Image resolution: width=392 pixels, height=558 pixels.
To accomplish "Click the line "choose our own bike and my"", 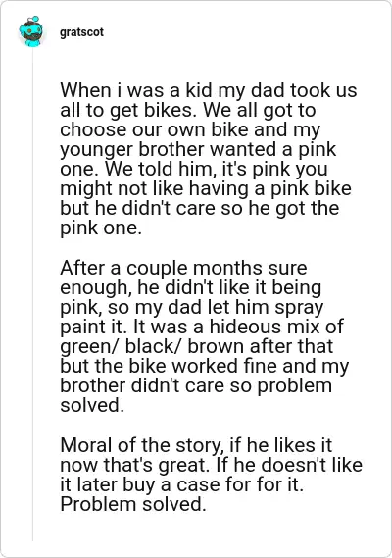I will coord(190,129).
